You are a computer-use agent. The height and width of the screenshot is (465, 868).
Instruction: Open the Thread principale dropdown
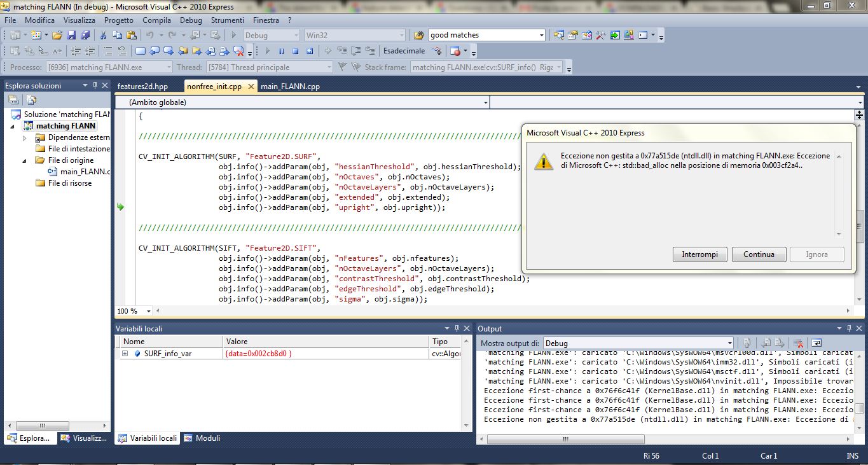coord(329,67)
